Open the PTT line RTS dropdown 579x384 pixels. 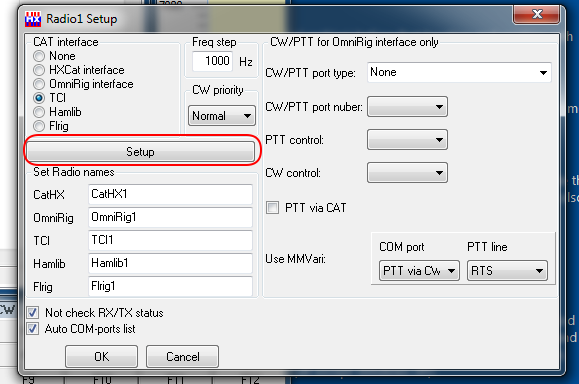click(x=507, y=271)
